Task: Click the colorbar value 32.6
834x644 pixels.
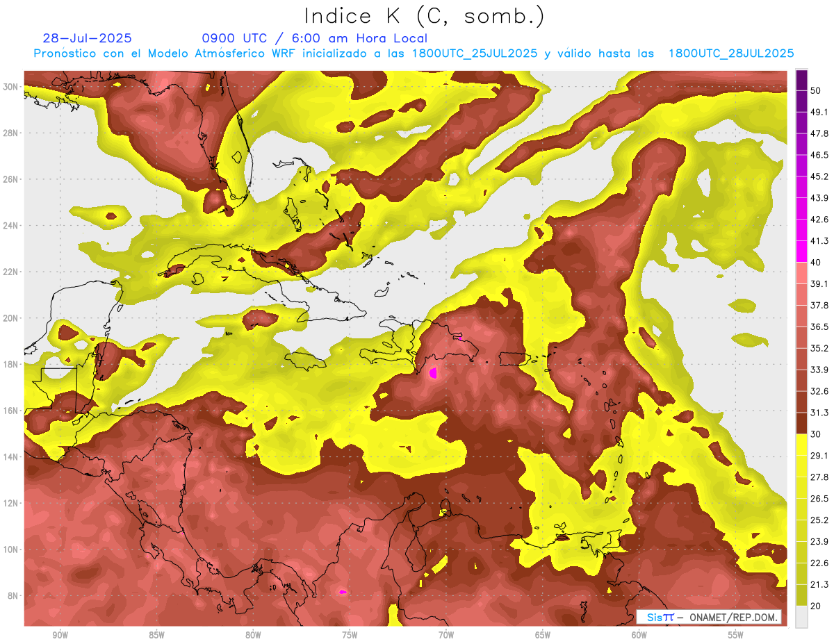Action: 819,391
